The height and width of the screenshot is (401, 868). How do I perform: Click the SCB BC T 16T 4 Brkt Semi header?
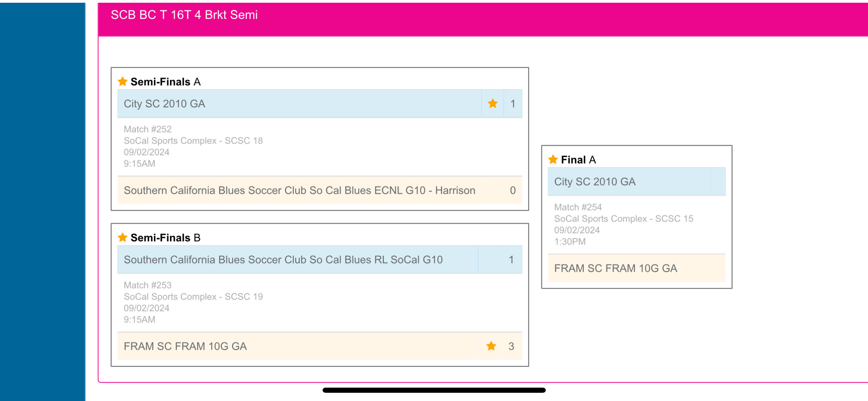[184, 15]
